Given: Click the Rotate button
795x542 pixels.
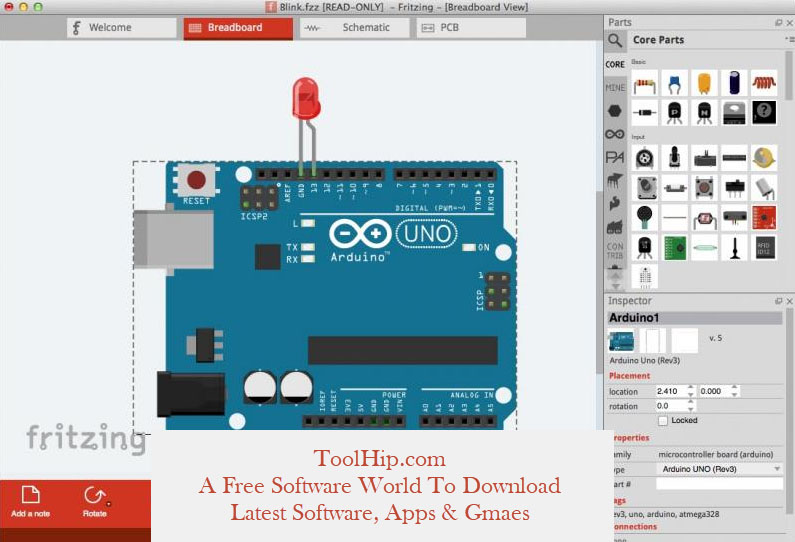Looking at the screenshot, I should pyautogui.click(x=95, y=501).
